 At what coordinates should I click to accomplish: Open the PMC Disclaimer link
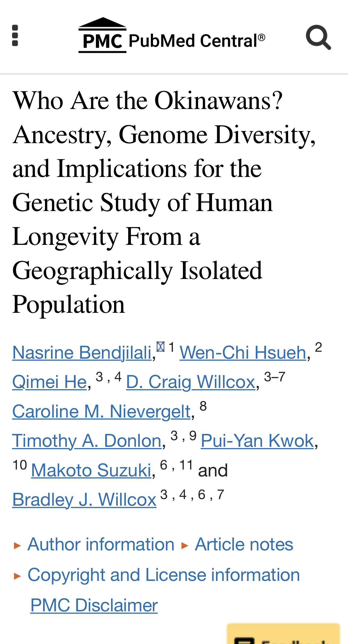(x=94, y=605)
